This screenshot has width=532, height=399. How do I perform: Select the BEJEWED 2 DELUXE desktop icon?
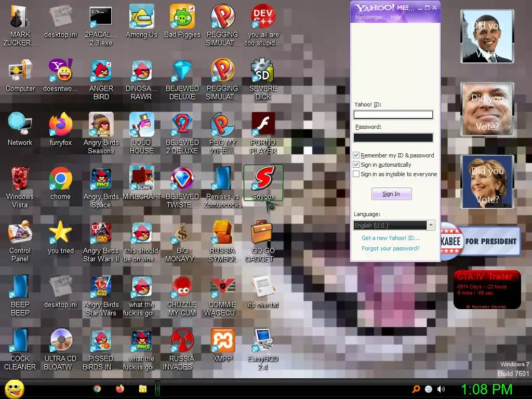pos(182,133)
